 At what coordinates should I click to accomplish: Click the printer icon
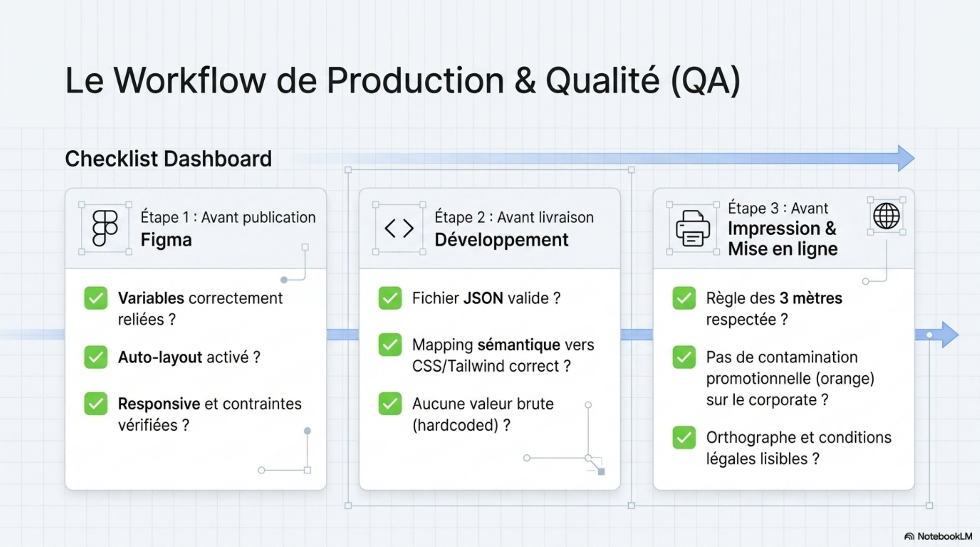pos(693,228)
